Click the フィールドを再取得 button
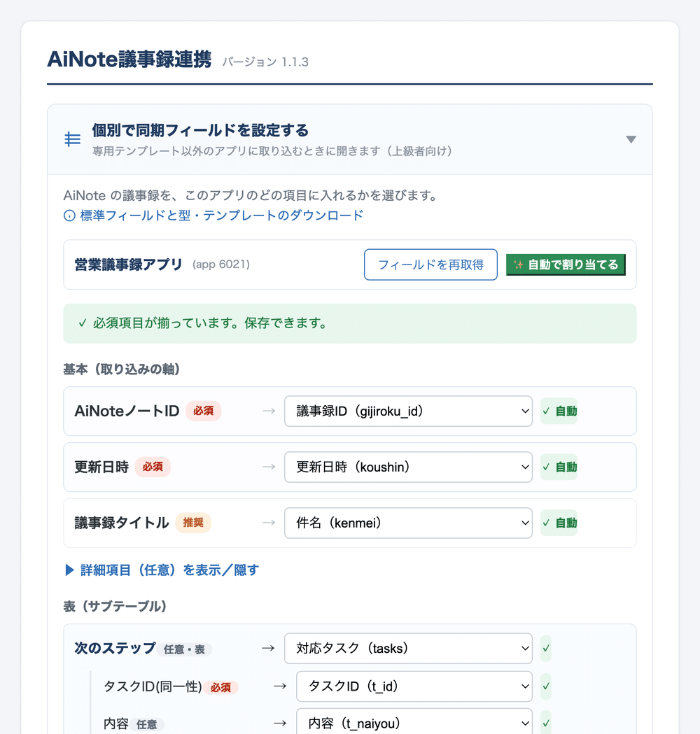The image size is (700, 734). pos(430,264)
